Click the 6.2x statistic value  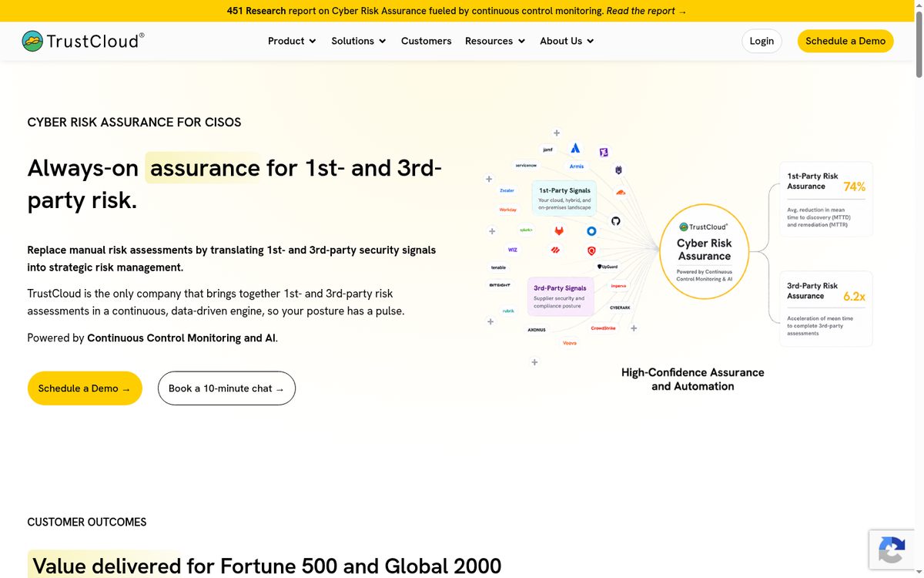(854, 296)
